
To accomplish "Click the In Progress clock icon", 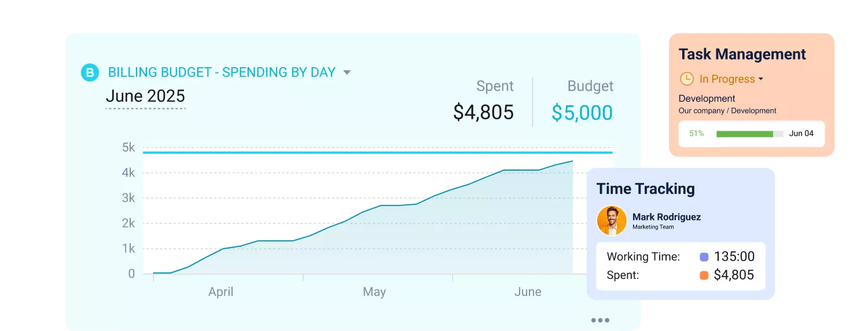I will click(686, 79).
